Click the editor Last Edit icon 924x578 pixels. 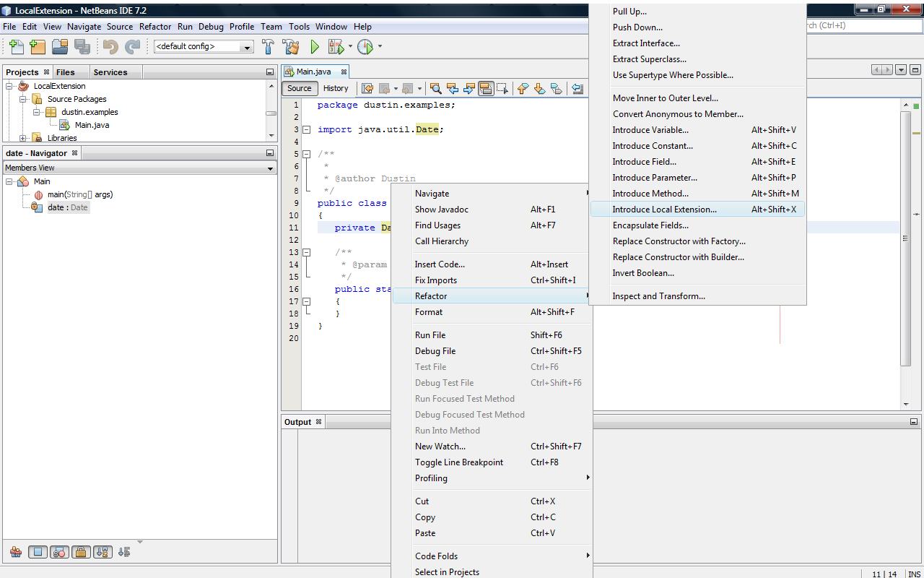tap(367, 88)
